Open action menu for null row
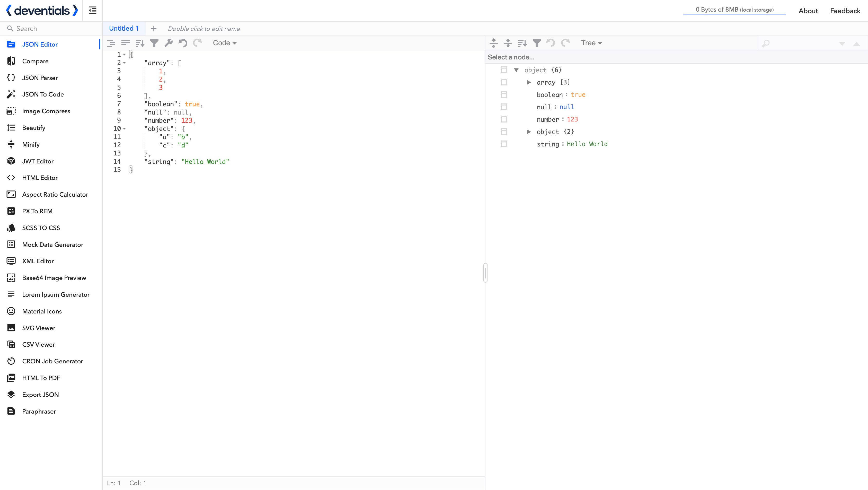 coord(504,107)
